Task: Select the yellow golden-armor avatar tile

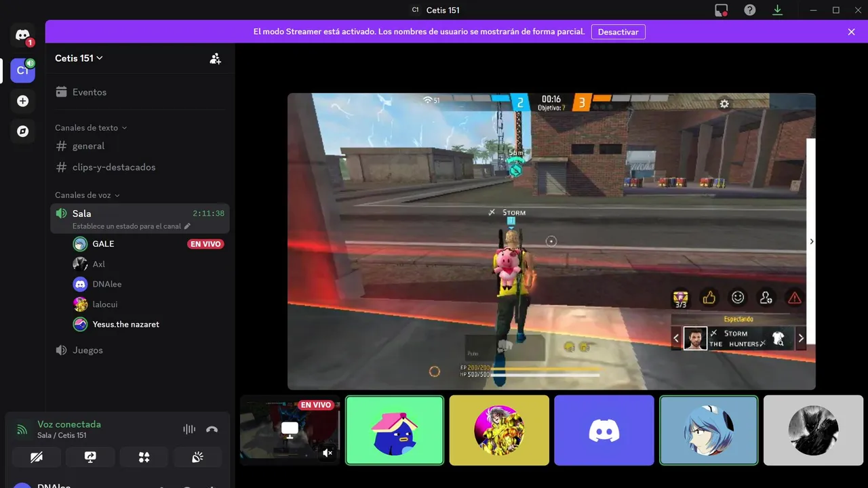Action: tap(499, 430)
